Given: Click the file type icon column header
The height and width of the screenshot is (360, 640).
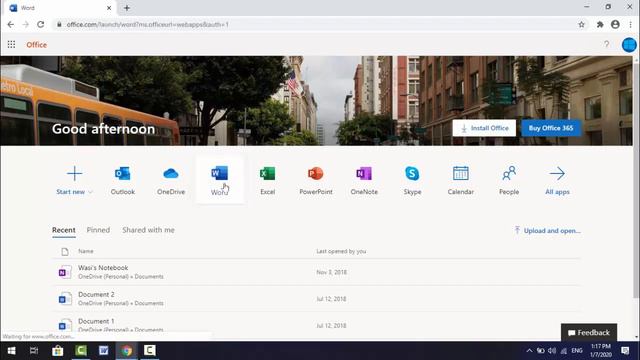Looking at the screenshot, I should coord(65,251).
